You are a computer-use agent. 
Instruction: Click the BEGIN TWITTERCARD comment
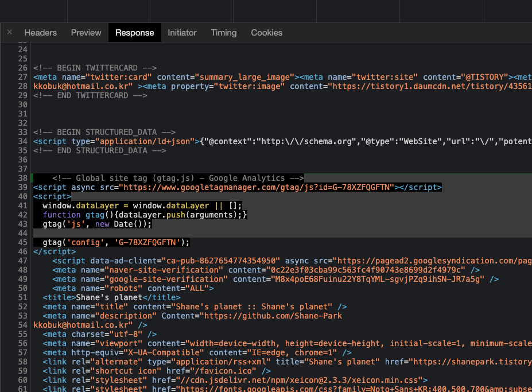pyautogui.click(x=95, y=68)
